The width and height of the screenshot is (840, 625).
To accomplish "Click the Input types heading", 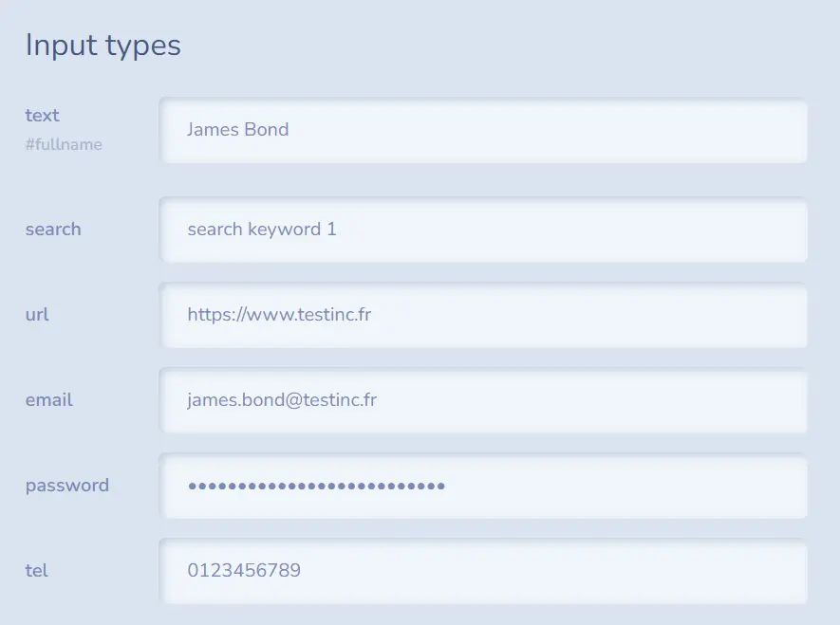I will 103,45.
